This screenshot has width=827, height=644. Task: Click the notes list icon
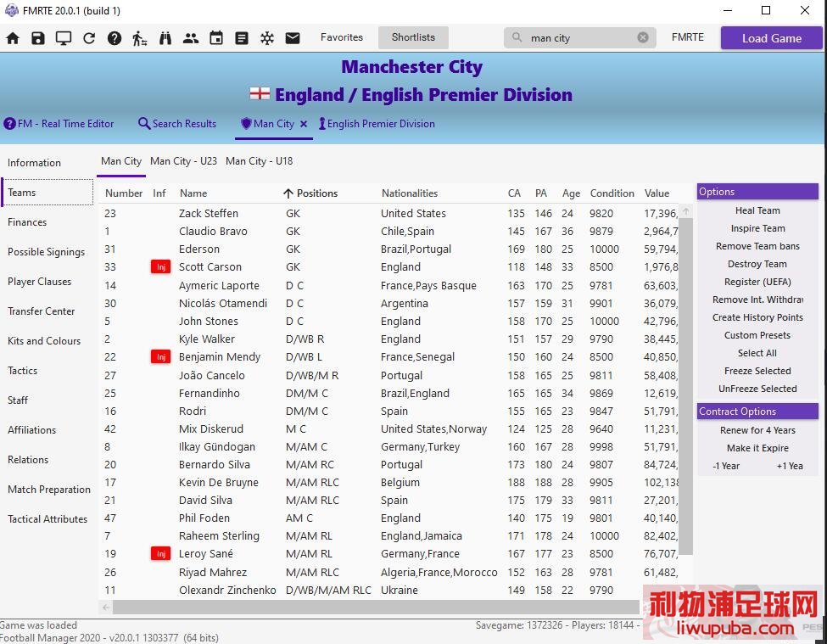tap(242, 38)
